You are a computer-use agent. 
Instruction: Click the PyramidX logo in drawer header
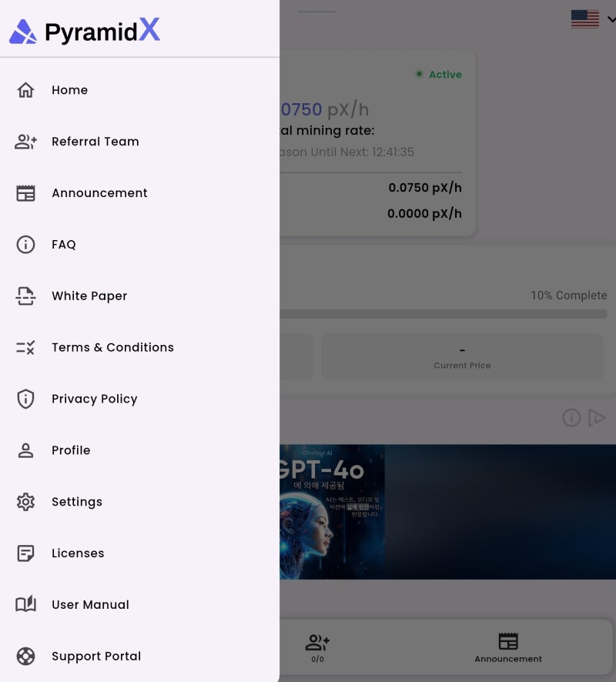click(85, 31)
